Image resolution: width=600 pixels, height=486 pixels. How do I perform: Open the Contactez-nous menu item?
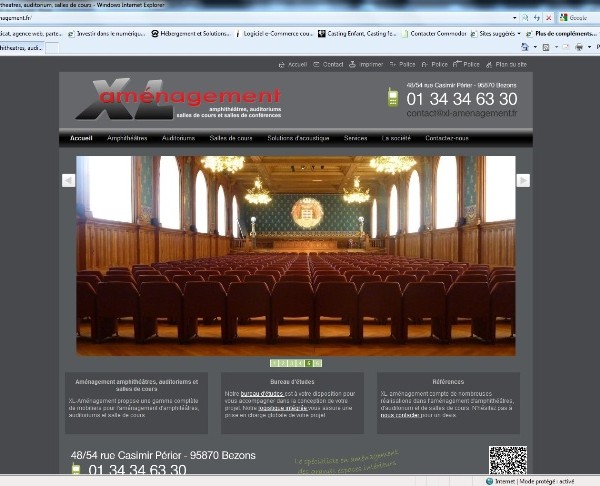447,138
